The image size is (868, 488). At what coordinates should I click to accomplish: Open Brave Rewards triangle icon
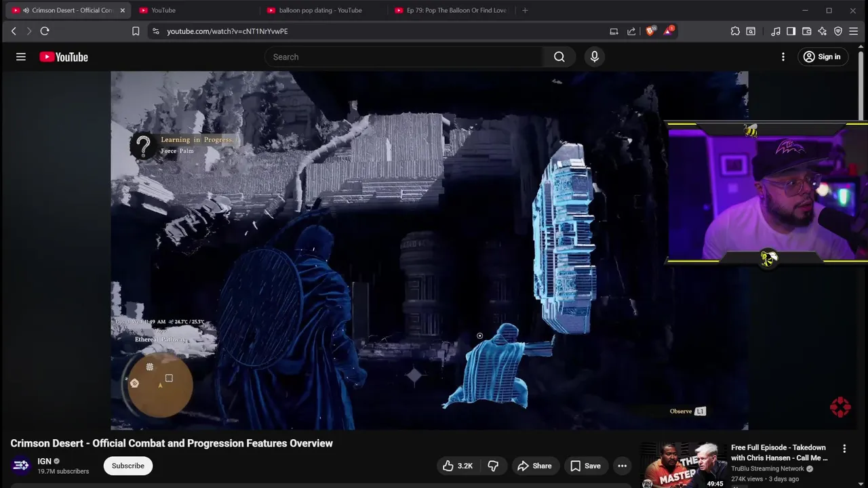[669, 31]
